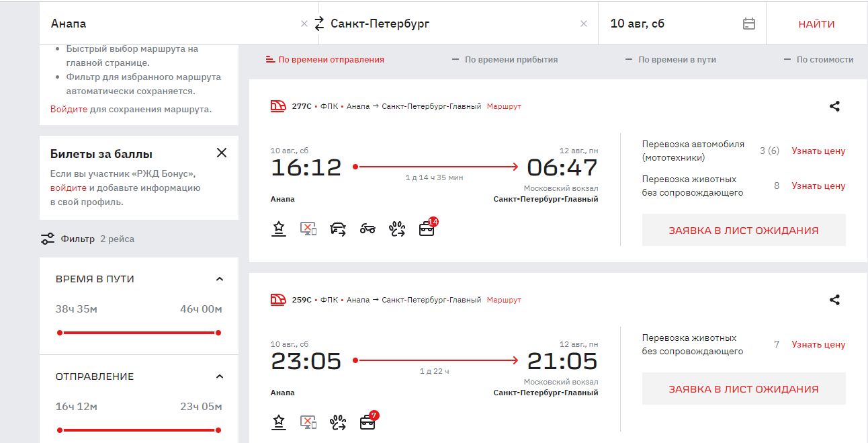This screenshot has width=868, height=443.
Task: Share train 277С via share icon
Action: 834,106
